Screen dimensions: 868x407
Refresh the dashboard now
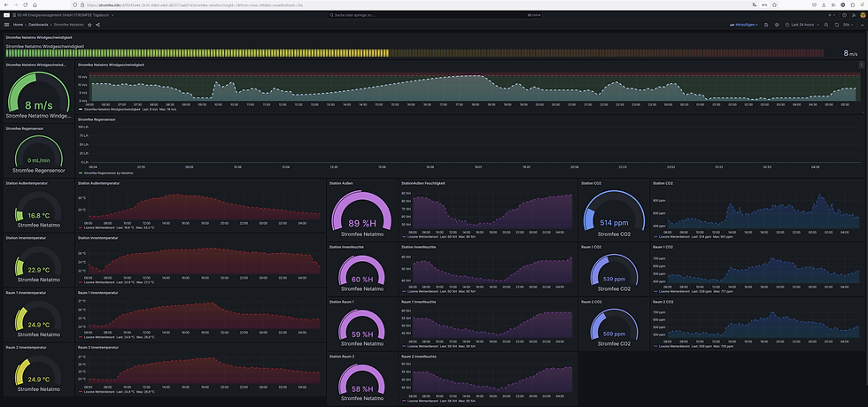[837, 25]
